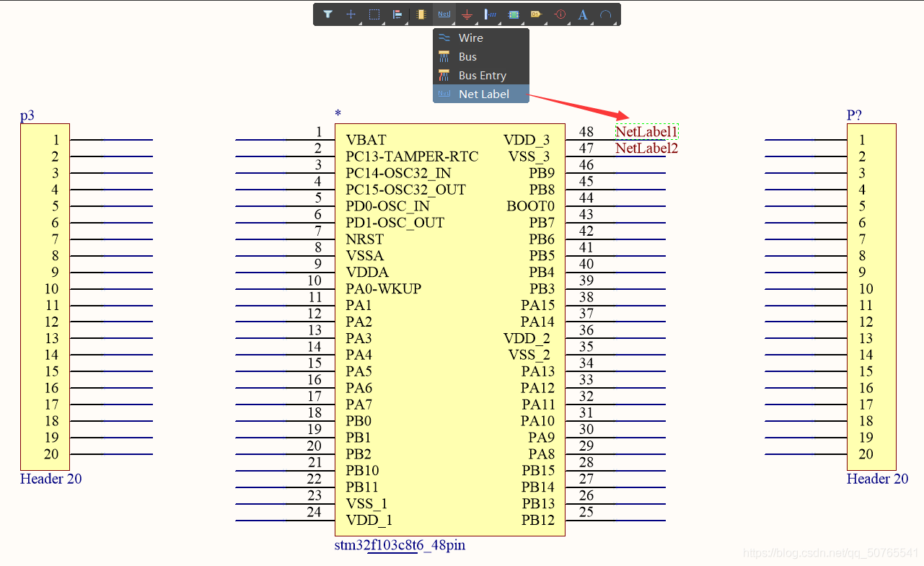Pick Bus Entry from the menu
The height and width of the screenshot is (566, 924).
pos(481,76)
